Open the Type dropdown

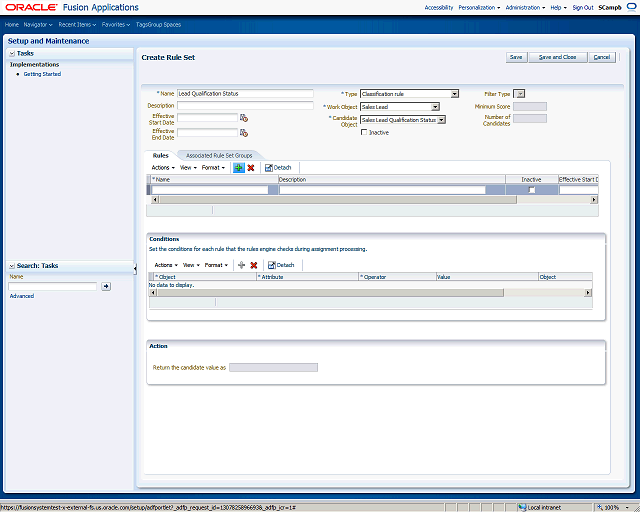455,94
